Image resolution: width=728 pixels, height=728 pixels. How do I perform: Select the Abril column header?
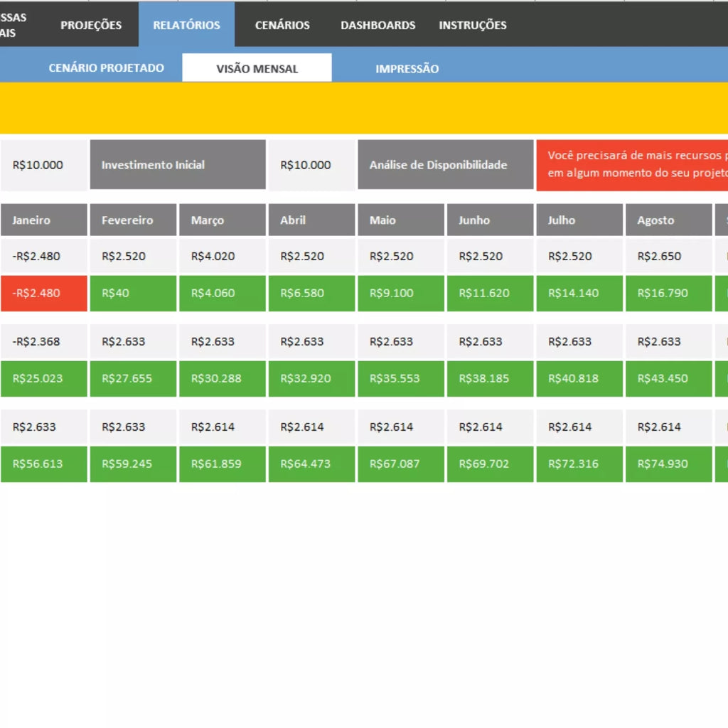pyautogui.click(x=311, y=220)
